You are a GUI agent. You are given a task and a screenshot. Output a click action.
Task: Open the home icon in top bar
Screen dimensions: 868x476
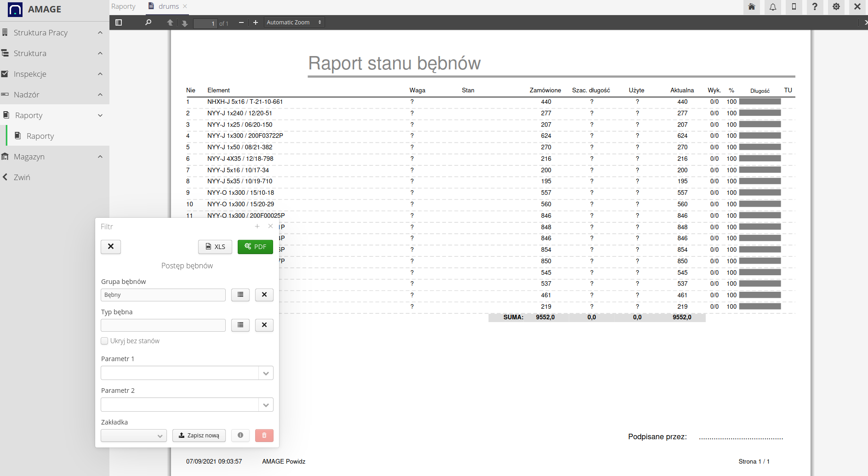(x=752, y=7)
